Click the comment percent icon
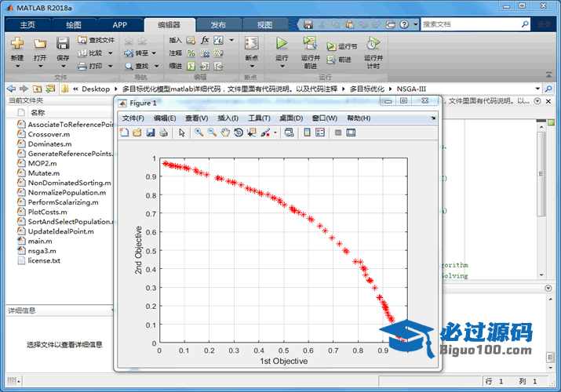Image resolution: width=561 pixels, height=392 pixels. 191,53
